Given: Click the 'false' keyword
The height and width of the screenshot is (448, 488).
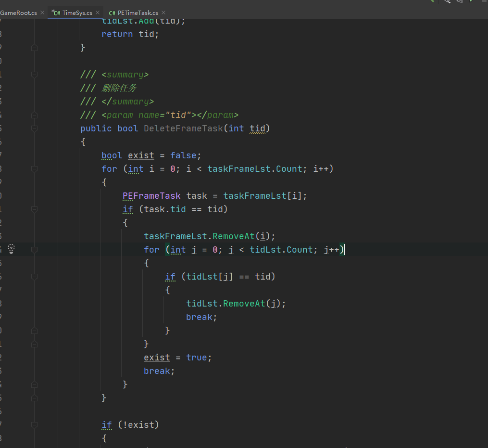Looking at the screenshot, I should click(x=183, y=155).
